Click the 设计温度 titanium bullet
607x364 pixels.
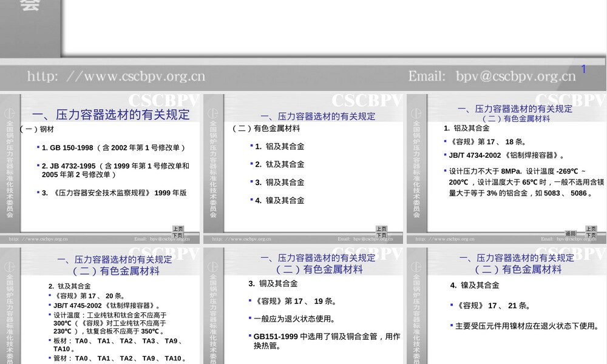[109, 323]
